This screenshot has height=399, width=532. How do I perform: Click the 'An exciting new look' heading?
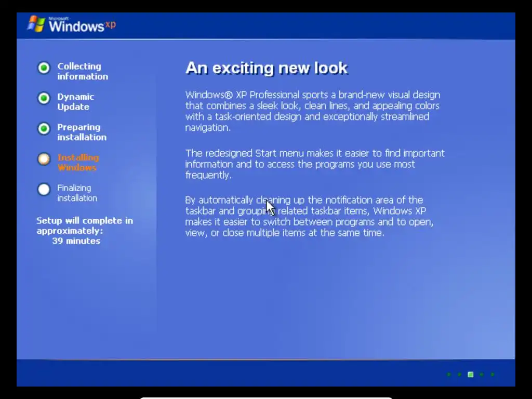tap(267, 68)
